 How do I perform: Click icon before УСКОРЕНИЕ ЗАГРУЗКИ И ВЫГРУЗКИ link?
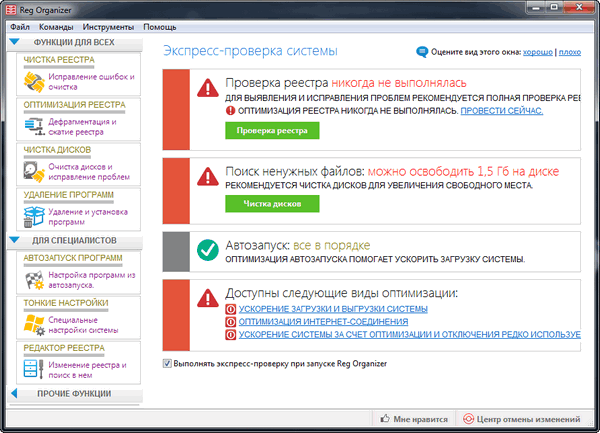pyautogui.click(x=230, y=309)
